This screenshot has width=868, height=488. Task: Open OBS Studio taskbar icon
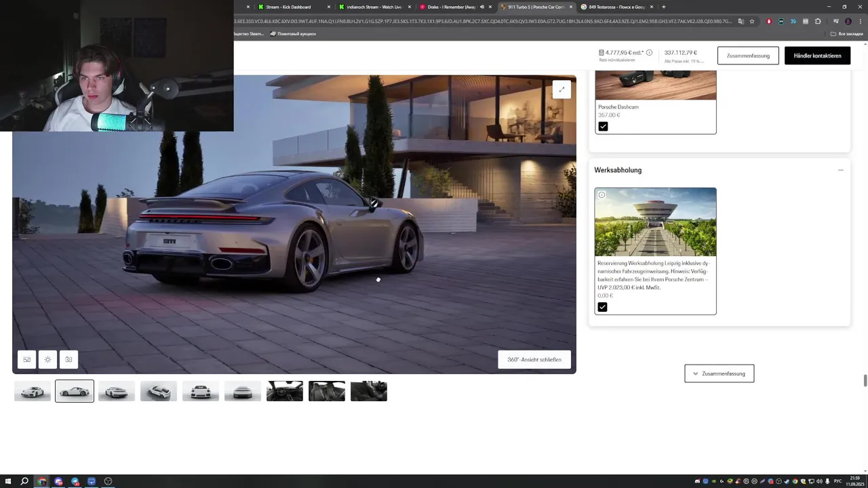tap(108, 481)
